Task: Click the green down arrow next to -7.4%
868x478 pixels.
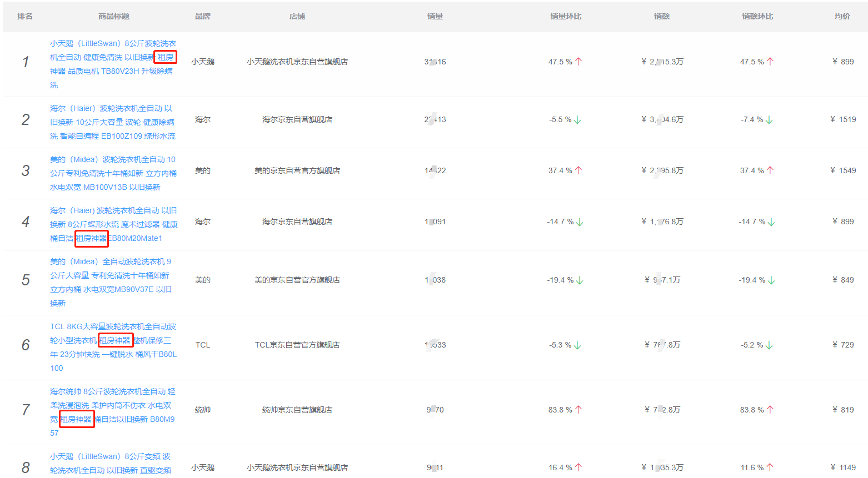Action: 769,120
